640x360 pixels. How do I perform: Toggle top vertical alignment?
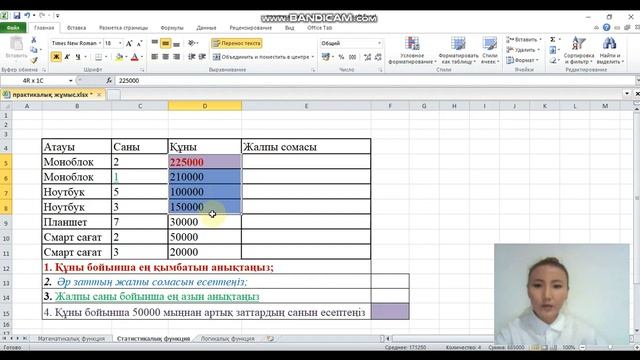pos(155,43)
